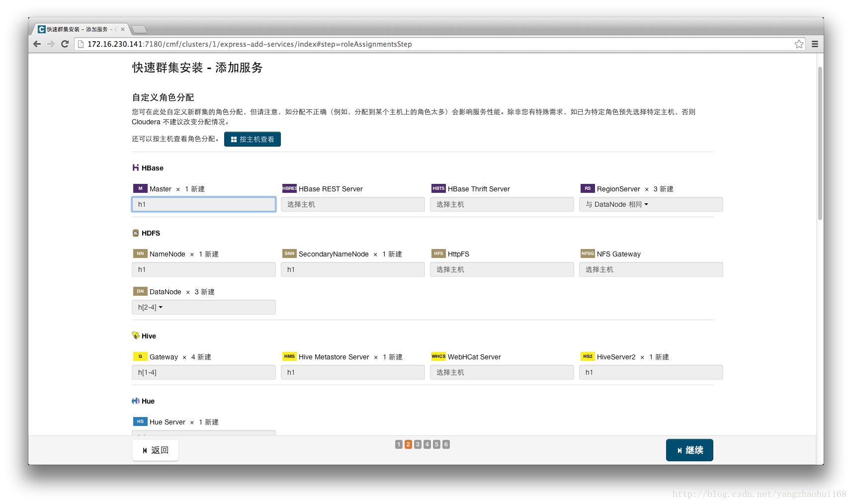Screen dimensions: 852x504
Task: Click the page vertical scrollbar
Action: pyautogui.click(x=820, y=143)
